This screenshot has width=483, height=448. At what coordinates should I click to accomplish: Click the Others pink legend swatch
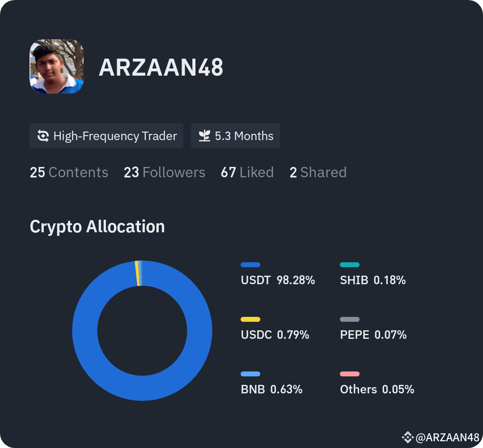(350, 374)
